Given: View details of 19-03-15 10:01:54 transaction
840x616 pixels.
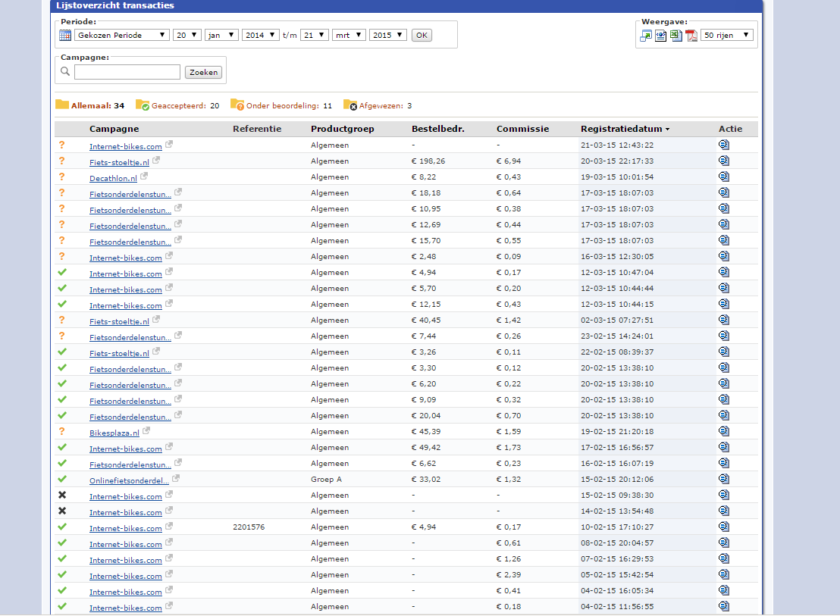Looking at the screenshot, I should (724, 177).
